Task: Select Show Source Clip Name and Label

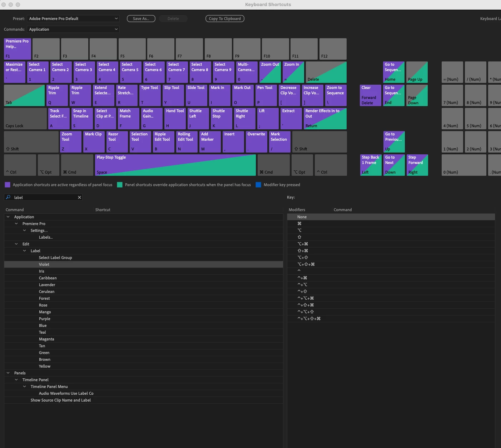Action: coord(144,400)
